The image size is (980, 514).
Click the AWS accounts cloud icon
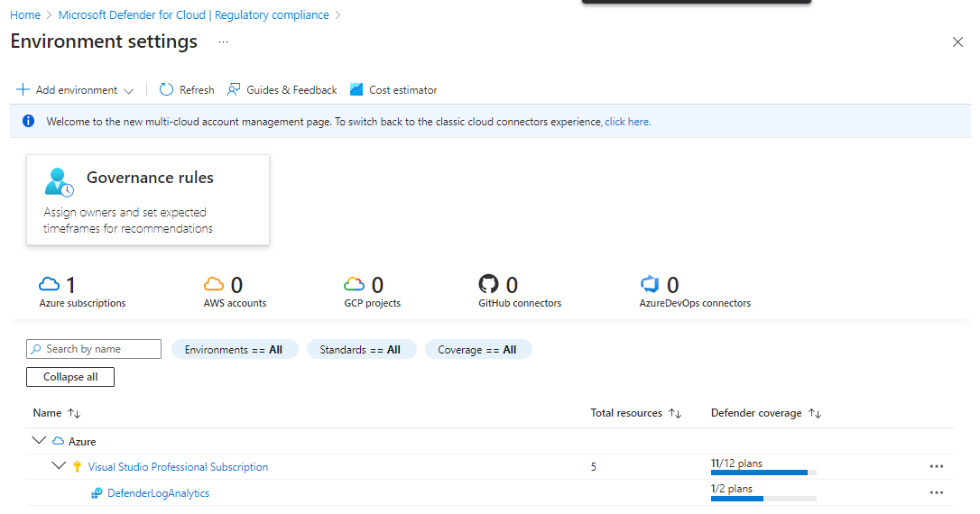tap(213, 285)
